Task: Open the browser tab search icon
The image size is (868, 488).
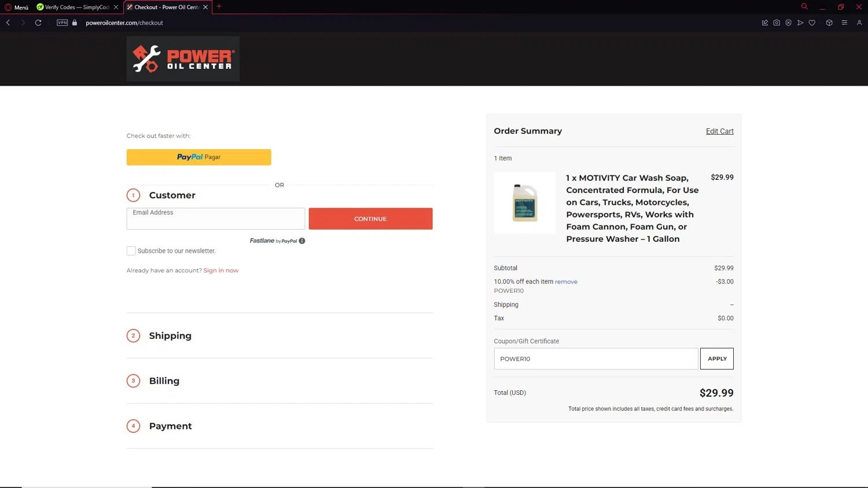Action: tap(804, 6)
